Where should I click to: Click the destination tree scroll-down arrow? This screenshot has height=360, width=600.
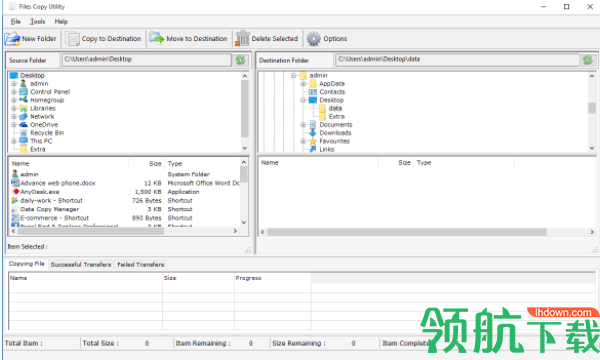point(592,148)
